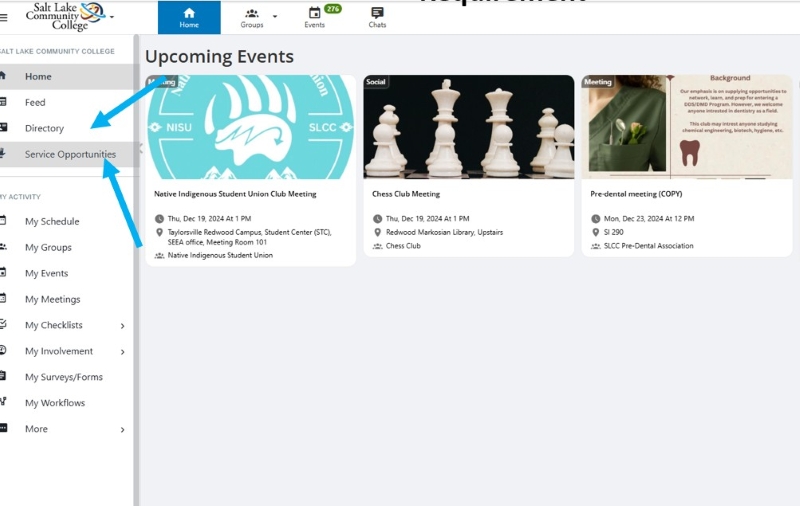Click SLCC Pre-Dental Association group name
Viewport: 800px width, 506px height.
tap(648, 246)
